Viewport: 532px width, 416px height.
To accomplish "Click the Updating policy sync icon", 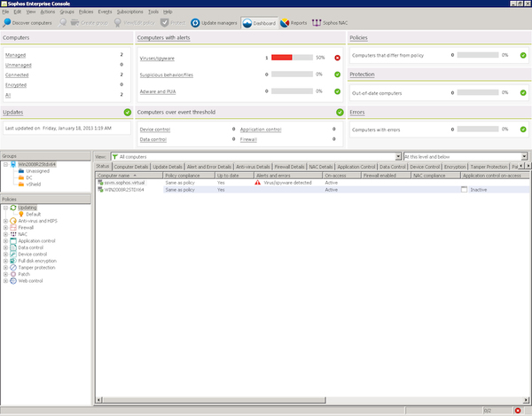I will pos(13,208).
